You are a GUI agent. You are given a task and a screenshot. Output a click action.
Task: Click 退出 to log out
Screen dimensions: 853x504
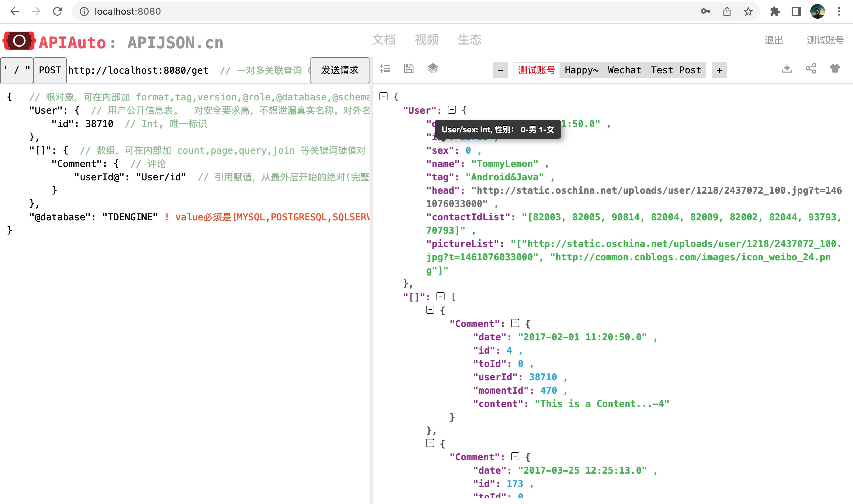click(773, 40)
